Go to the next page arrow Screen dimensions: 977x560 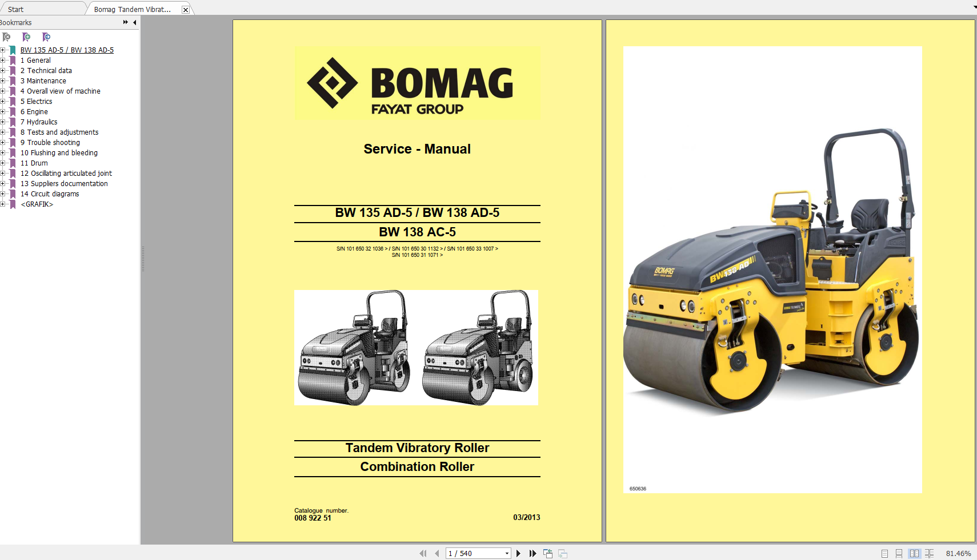click(518, 553)
